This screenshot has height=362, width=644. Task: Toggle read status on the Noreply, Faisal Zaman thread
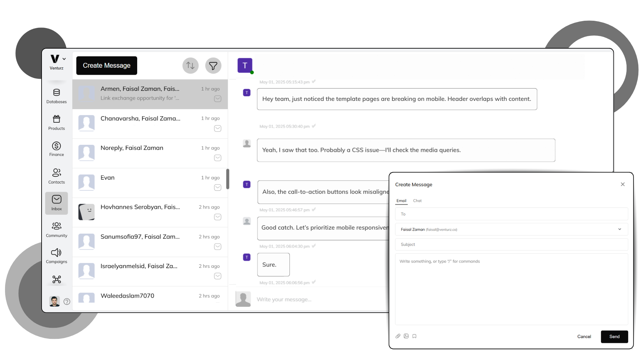pos(217,158)
